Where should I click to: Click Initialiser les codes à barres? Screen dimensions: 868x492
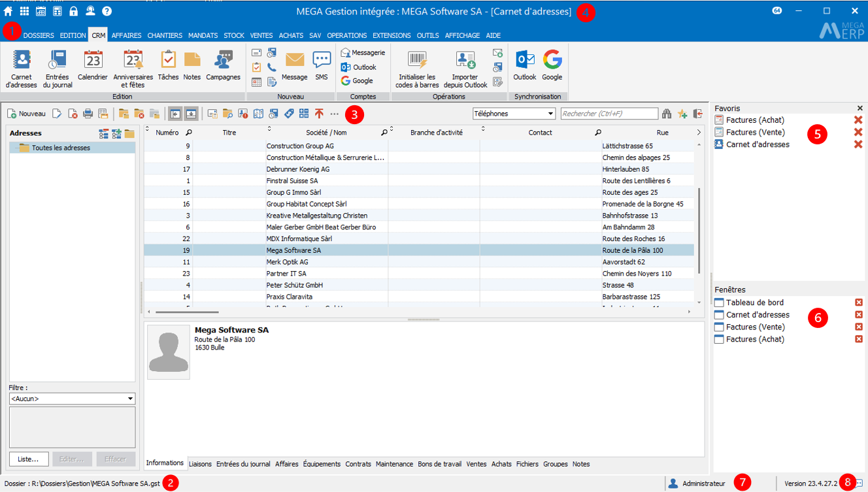tap(417, 71)
